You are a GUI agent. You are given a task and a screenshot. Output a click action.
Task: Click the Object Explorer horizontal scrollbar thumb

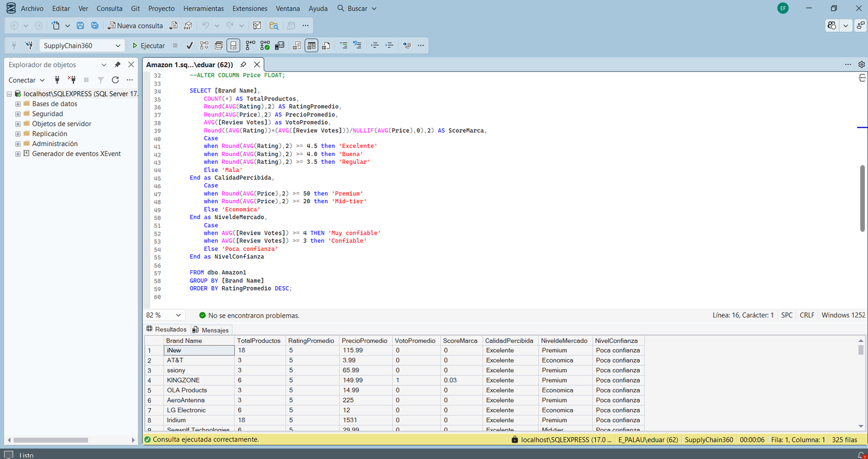pos(50,440)
